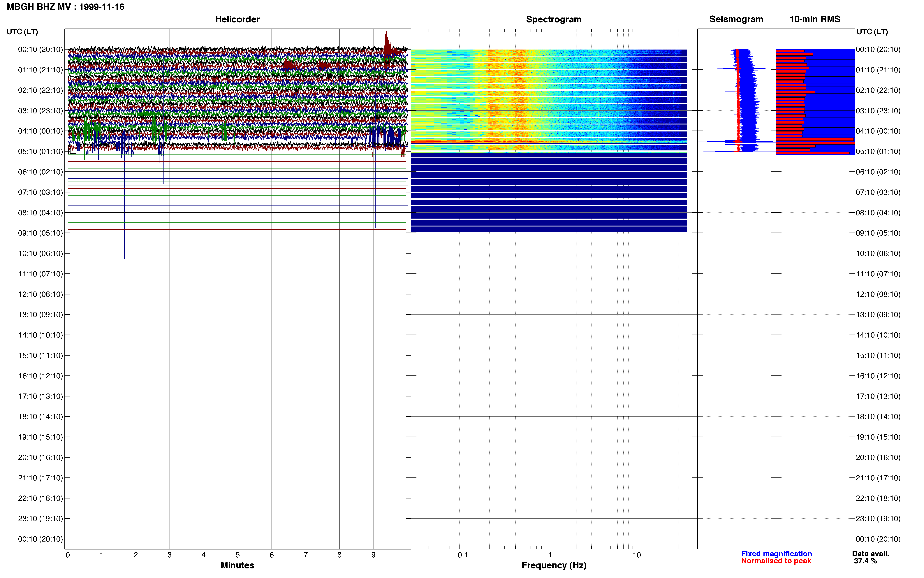
Task: Click the 37.4 % availability value
Action: [x=865, y=561]
